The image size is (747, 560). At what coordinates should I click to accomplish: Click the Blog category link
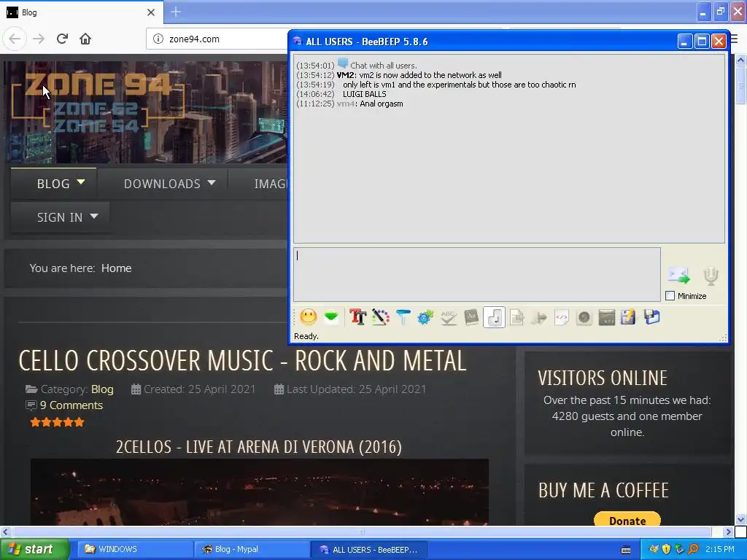click(102, 389)
